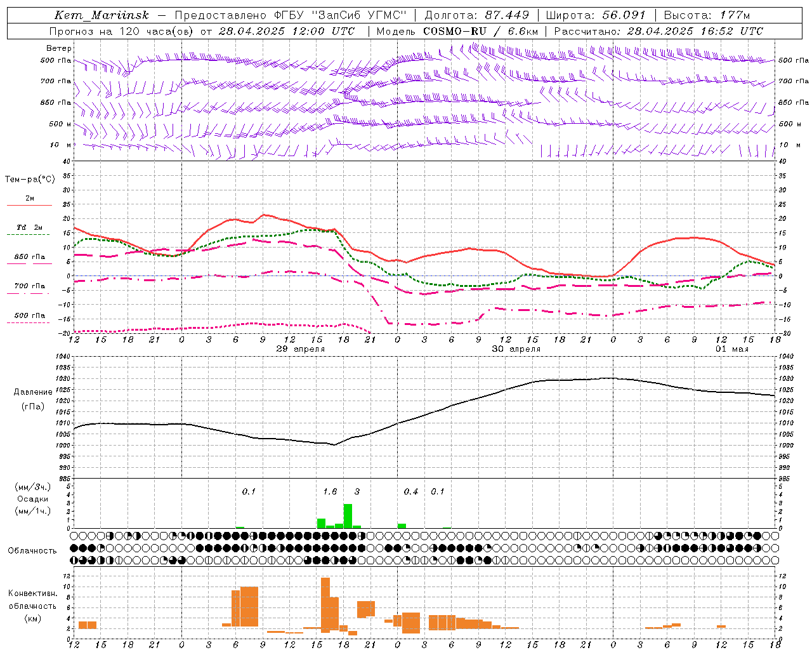The width and height of the screenshot is (812, 650).
Task: Select the 10 м wind level label on left
Action: (61, 145)
